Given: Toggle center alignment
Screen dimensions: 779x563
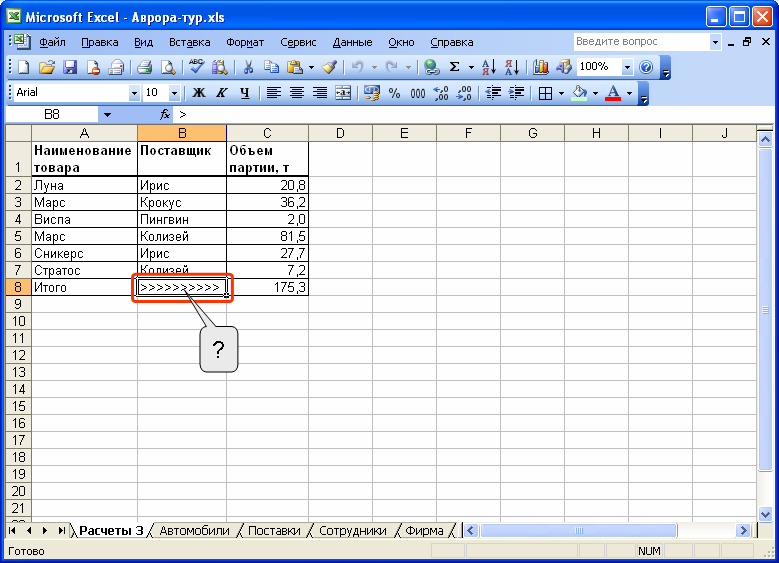Looking at the screenshot, I should 297,92.
